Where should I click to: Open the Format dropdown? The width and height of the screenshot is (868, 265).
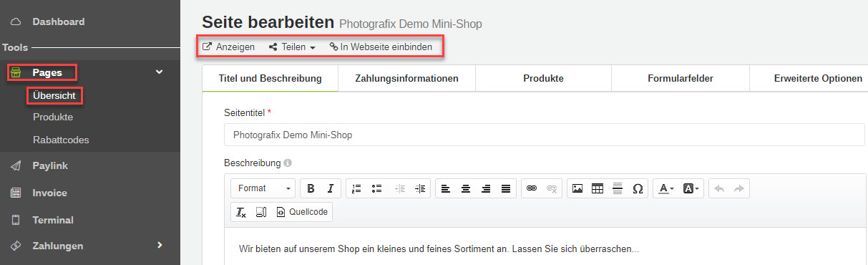[x=263, y=188]
